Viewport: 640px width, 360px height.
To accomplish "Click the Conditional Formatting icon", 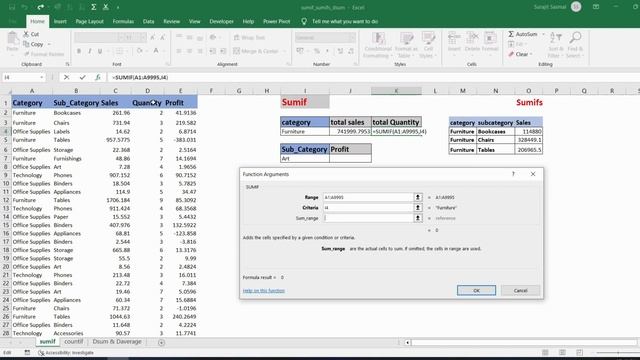I will pos(378,38).
